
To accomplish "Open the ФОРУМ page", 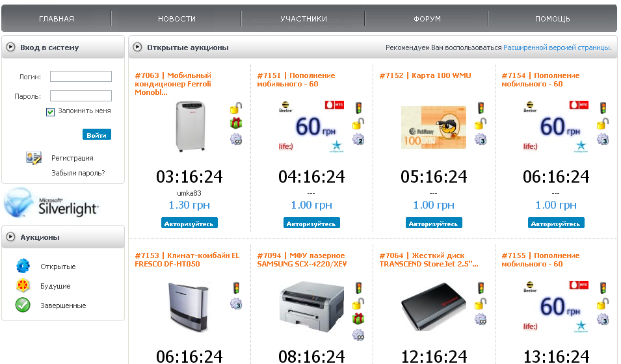I will 427,19.
